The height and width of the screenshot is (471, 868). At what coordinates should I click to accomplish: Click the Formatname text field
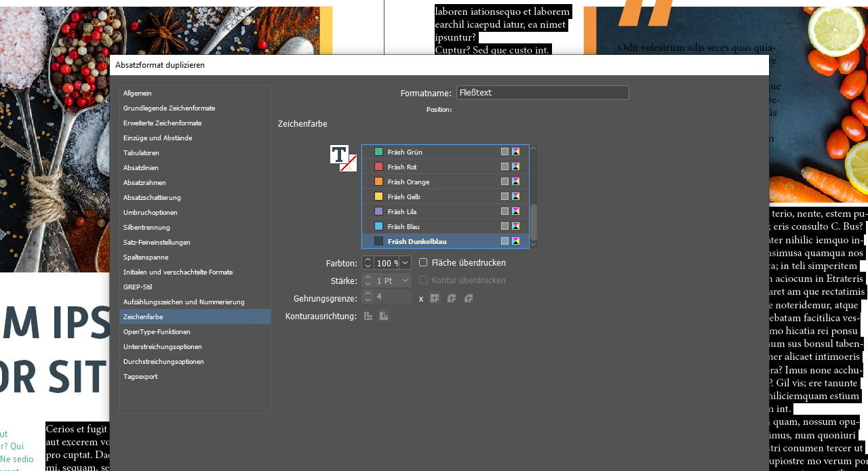(x=542, y=93)
